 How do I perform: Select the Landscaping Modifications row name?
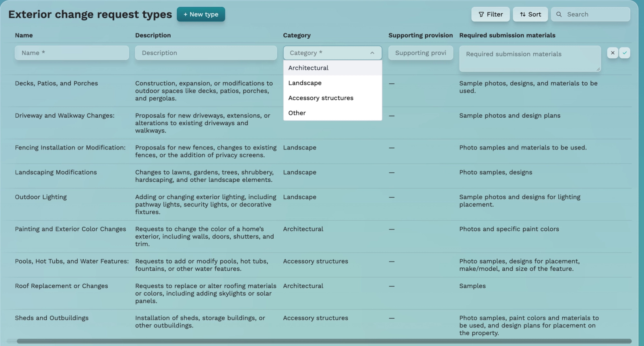coord(56,172)
